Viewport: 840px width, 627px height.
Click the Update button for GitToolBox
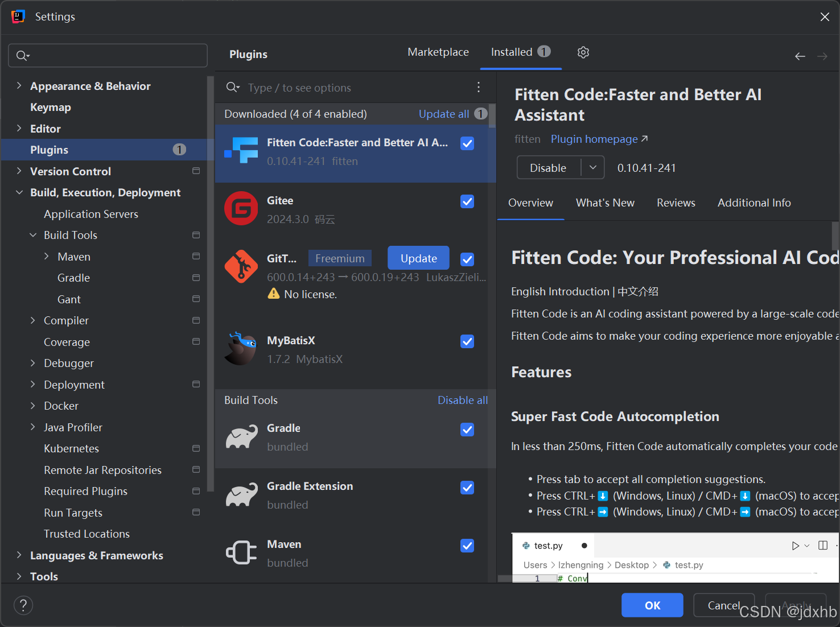[x=418, y=258]
